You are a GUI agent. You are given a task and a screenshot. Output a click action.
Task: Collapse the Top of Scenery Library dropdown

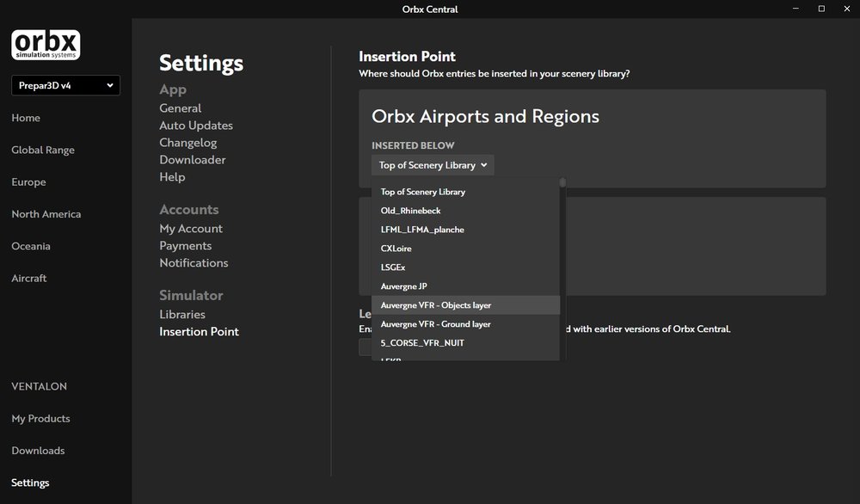click(x=433, y=165)
